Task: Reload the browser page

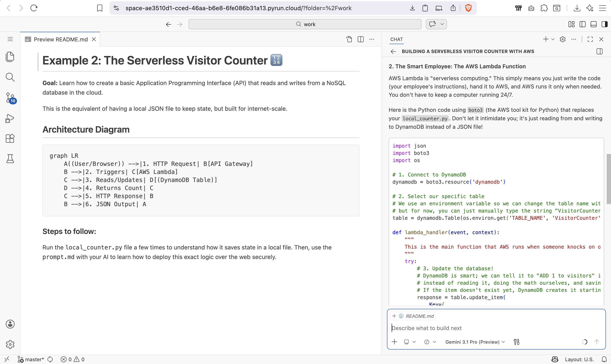Action: click(x=34, y=8)
